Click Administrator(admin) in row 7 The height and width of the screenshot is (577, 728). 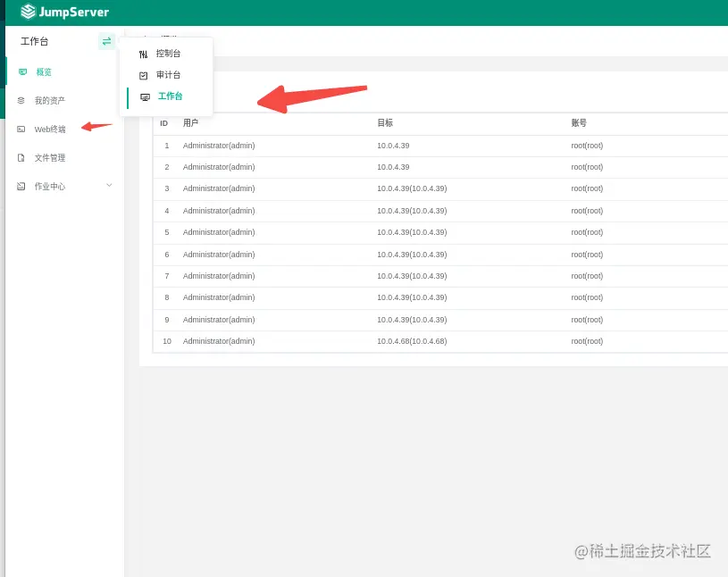(219, 276)
